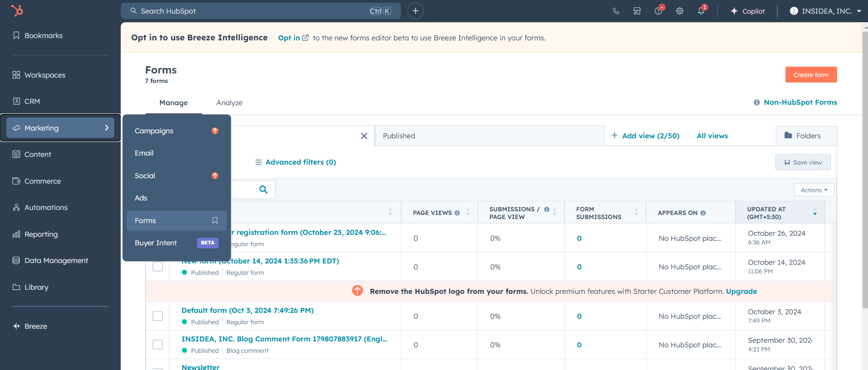Click Upgrade in the logo removal banner
This screenshot has height=370, width=868.
pyautogui.click(x=741, y=291)
